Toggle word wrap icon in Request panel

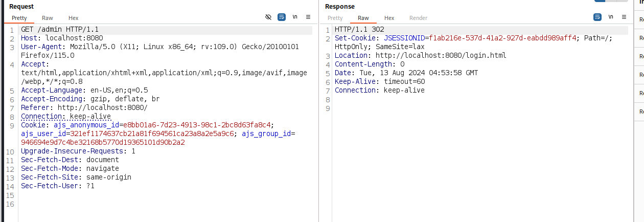coord(282,17)
